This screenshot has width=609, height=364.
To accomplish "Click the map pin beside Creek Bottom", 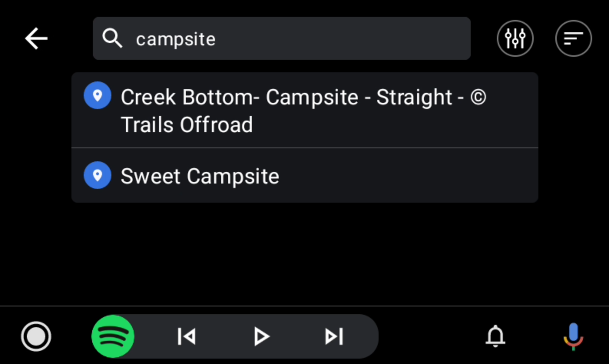I will coord(98,95).
